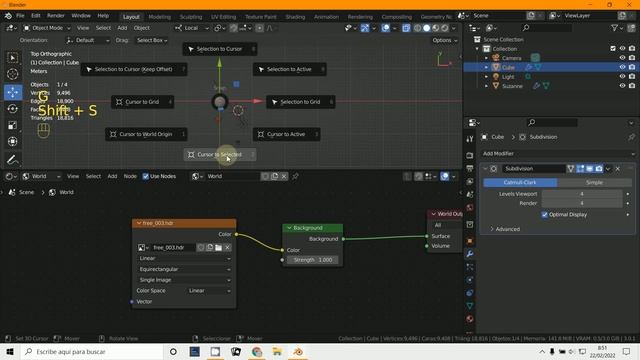Toggle Snap magnet icon in viewport header
The height and width of the screenshot is (360, 640).
pyautogui.click(x=233, y=28)
